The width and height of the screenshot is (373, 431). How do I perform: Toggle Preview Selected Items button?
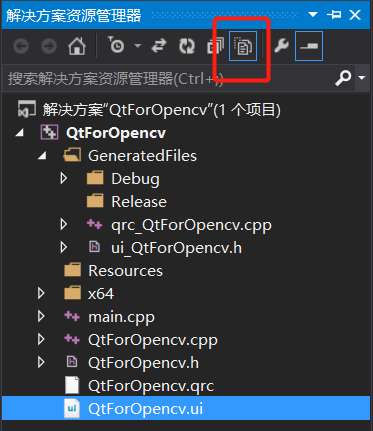[x=309, y=46]
